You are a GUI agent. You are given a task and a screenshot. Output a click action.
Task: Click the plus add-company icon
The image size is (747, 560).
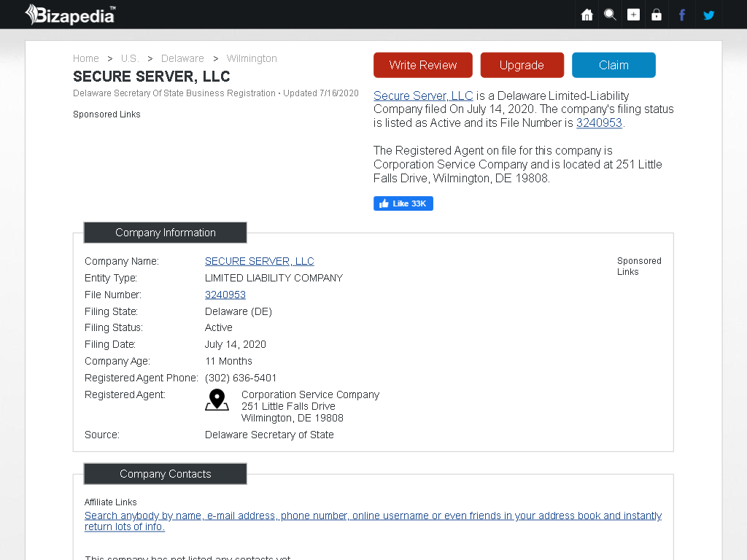pyautogui.click(x=633, y=15)
